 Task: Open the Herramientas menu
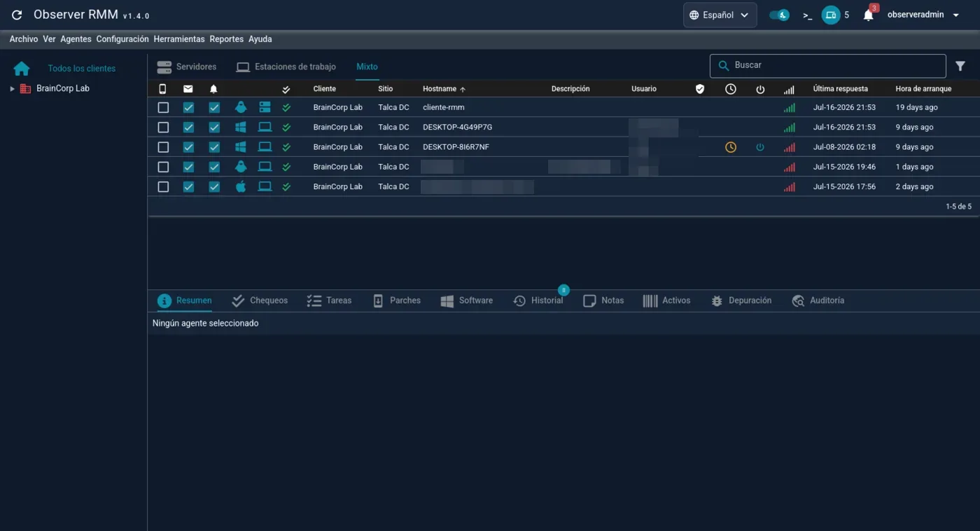(x=179, y=39)
